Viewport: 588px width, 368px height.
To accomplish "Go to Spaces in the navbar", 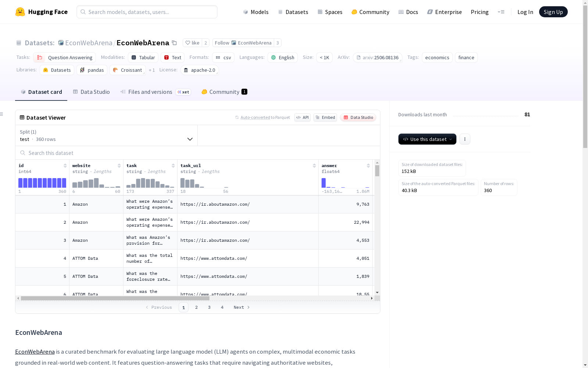I will [x=330, y=12].
